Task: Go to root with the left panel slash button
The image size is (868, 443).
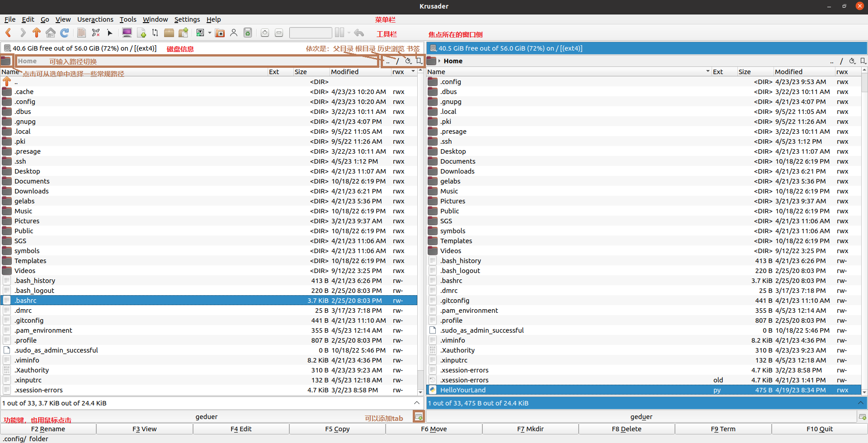Action: [x=398, y=61]
